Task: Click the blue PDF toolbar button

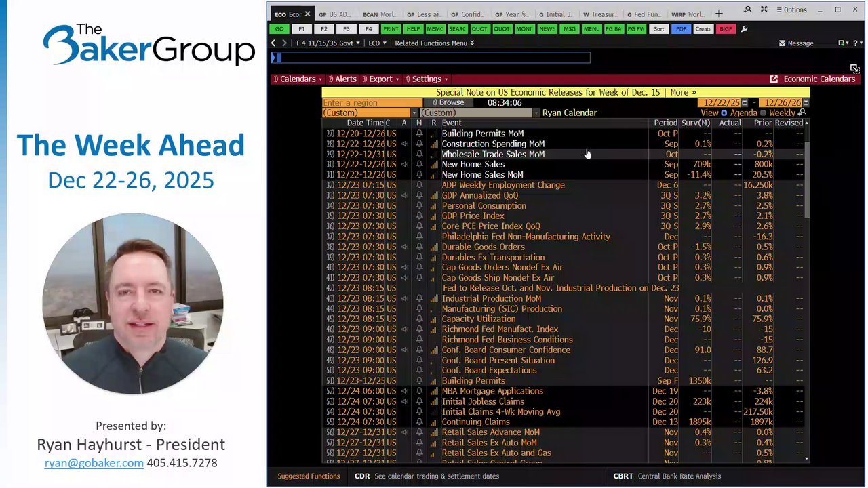Action: [x=681, y=29]
